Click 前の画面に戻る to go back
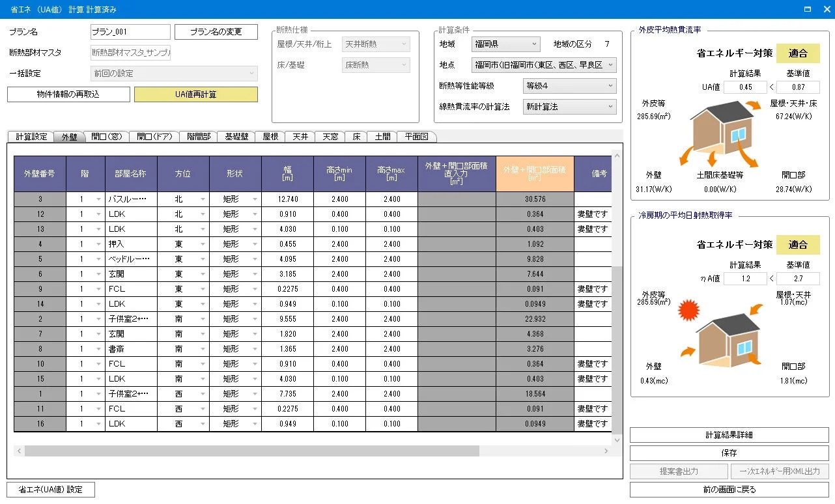The width and height of the screenshot is (835, 504). (729, 489)
